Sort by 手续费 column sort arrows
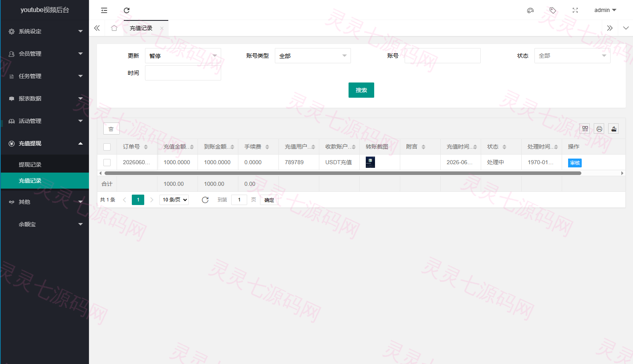This screenshot has height=364, width=633. pyautogui.click(x=267, y=147)
